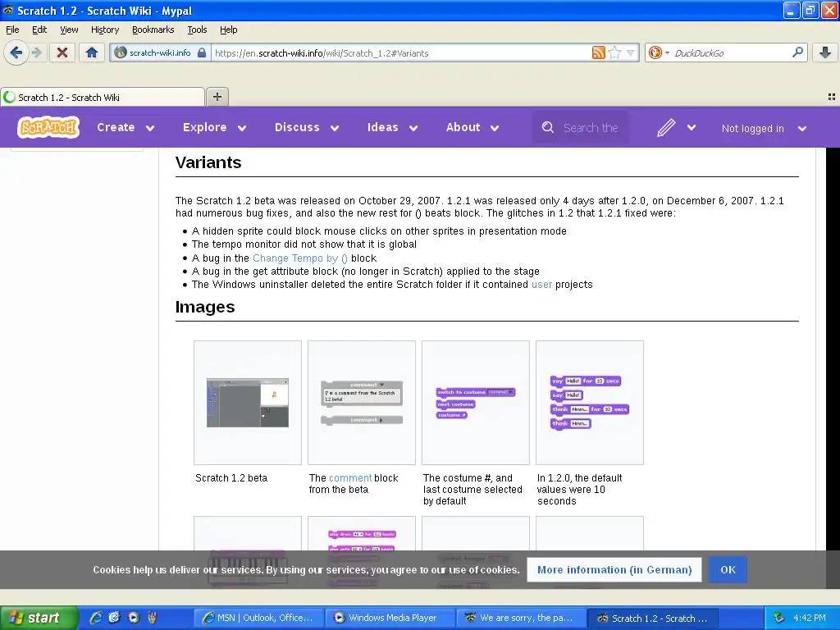This screenshot has height=630, width=840.
Task: Open the Bookmarks menu
Action: [x=153, y=30]
